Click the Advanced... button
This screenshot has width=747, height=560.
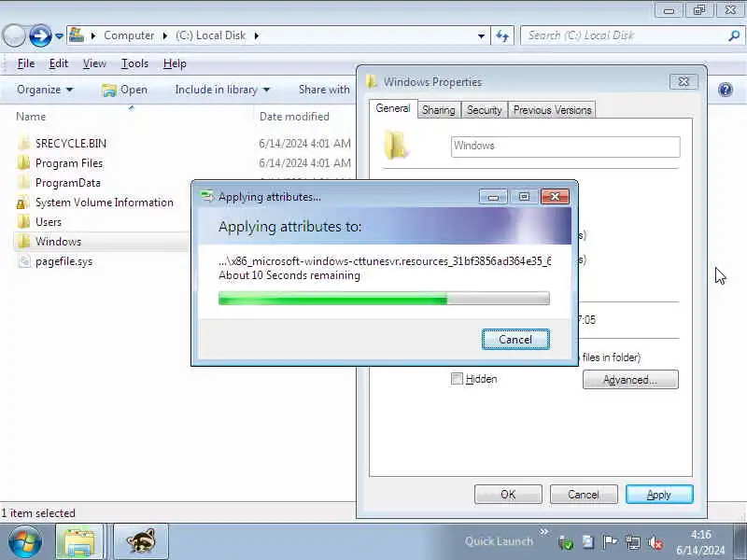[630, 380]
